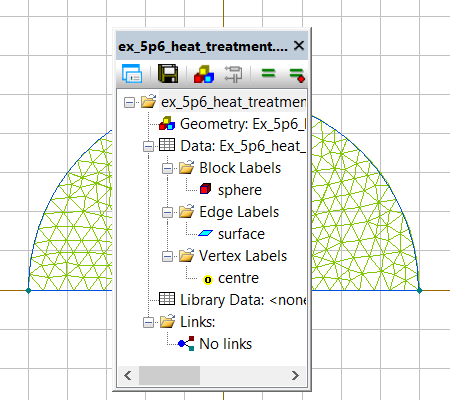450x400 pixels.
Task: Collapse the Links node
Action: [148, 322]
